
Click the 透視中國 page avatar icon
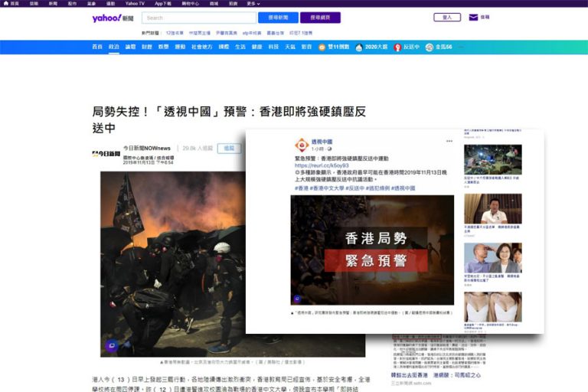tap(302, 144)
